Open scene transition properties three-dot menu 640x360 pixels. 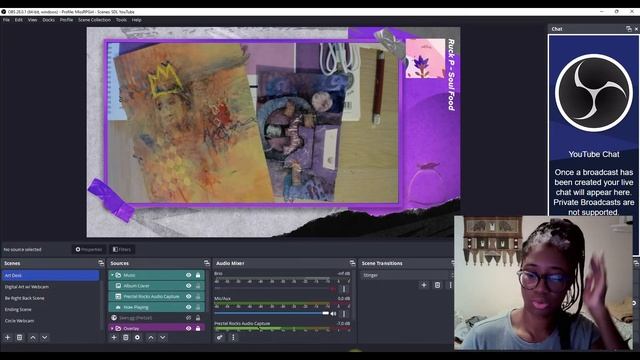click(x=450, y=285)
